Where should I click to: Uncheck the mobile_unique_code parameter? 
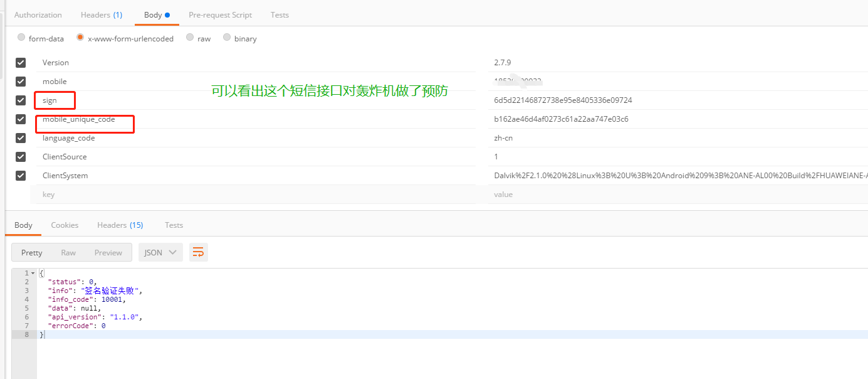(x=21, y=119)
